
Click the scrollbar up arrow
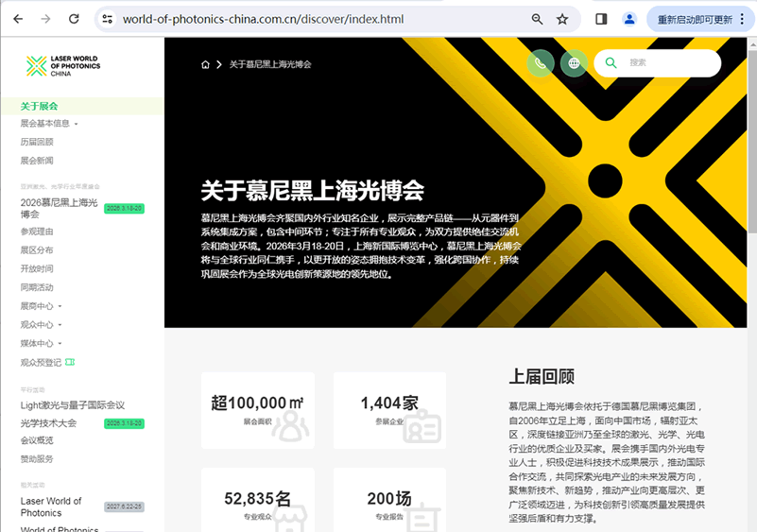pos(752,44)
